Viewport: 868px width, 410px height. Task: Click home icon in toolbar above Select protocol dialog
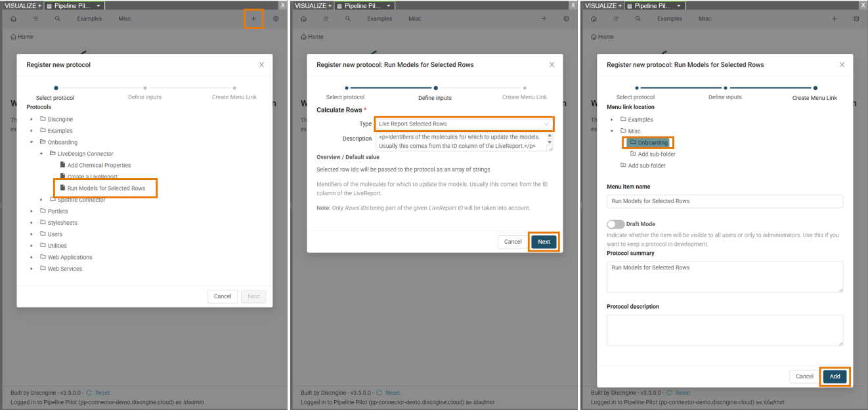click(x=13, y=18)
